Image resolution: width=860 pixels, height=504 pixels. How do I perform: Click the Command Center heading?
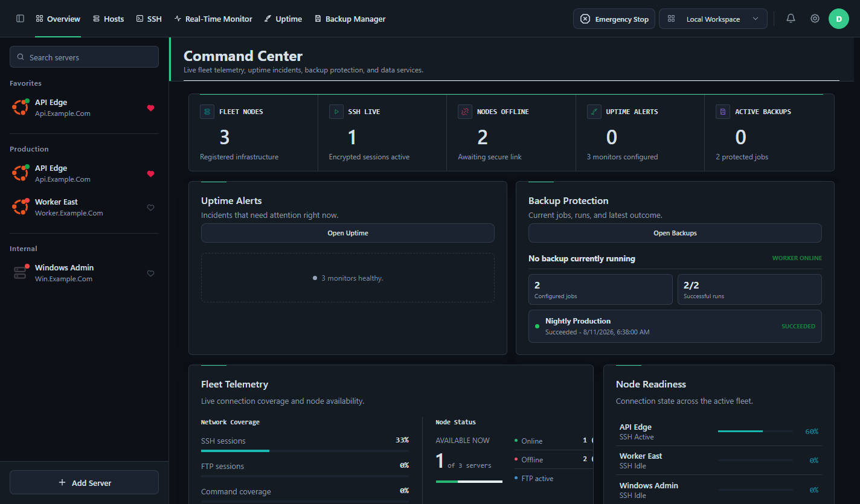pyautogui.click(x=243, y=56)
